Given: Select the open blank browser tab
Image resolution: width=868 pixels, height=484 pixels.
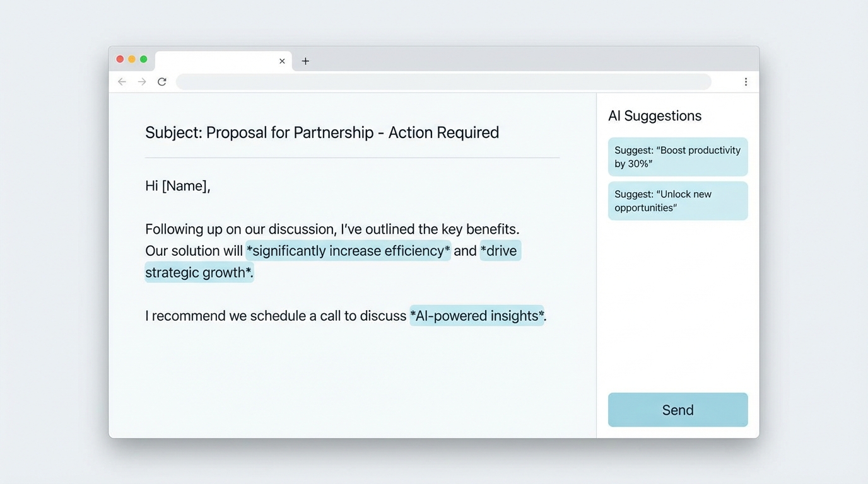Looking at the screenshot, I should (214, 61).
